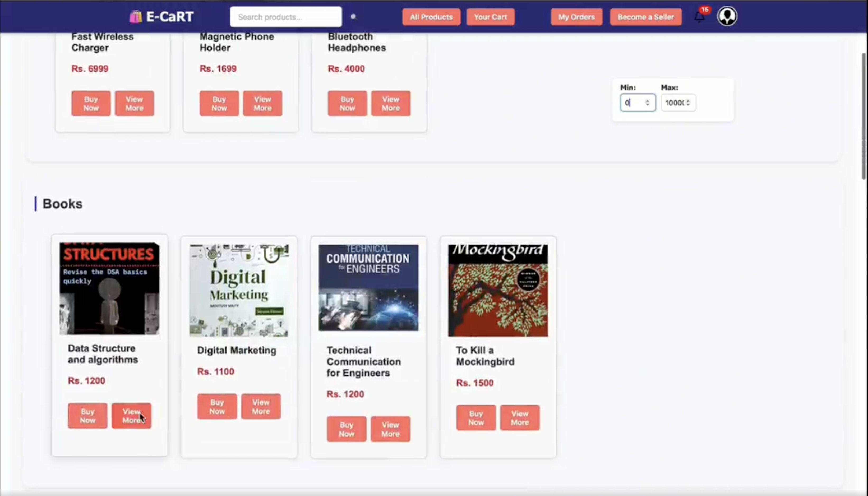Click Become a Seller button
The height and width of the screenshot is (496, 868).
click(x=645, y=17)
